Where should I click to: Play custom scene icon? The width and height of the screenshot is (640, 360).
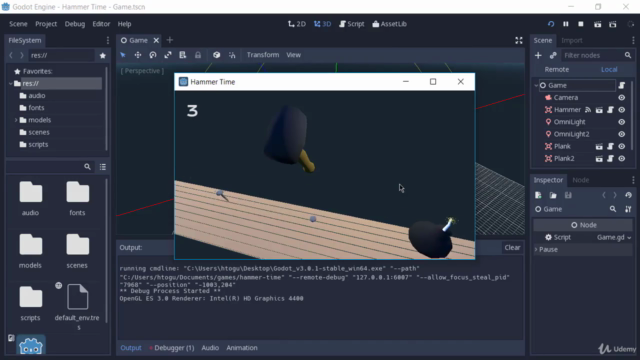click(x=613, y=24)
